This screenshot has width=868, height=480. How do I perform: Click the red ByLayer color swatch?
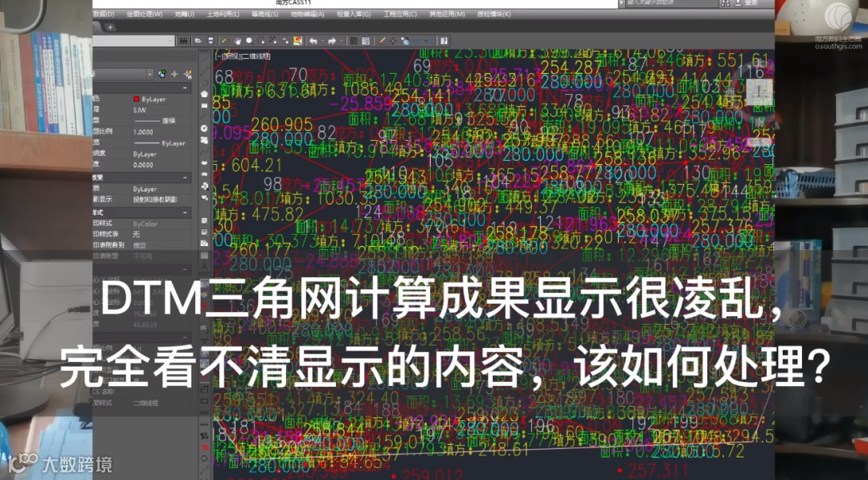coord(136,99)
